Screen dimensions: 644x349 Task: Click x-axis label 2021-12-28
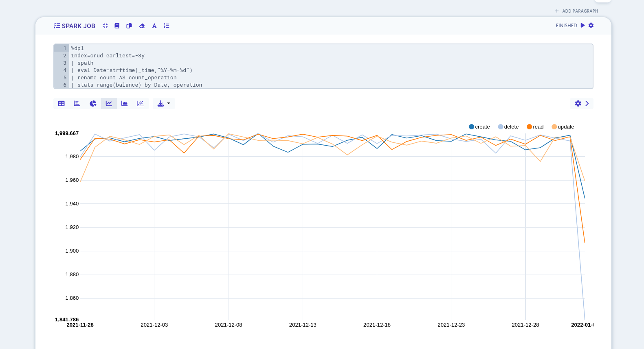pos(525,325)
